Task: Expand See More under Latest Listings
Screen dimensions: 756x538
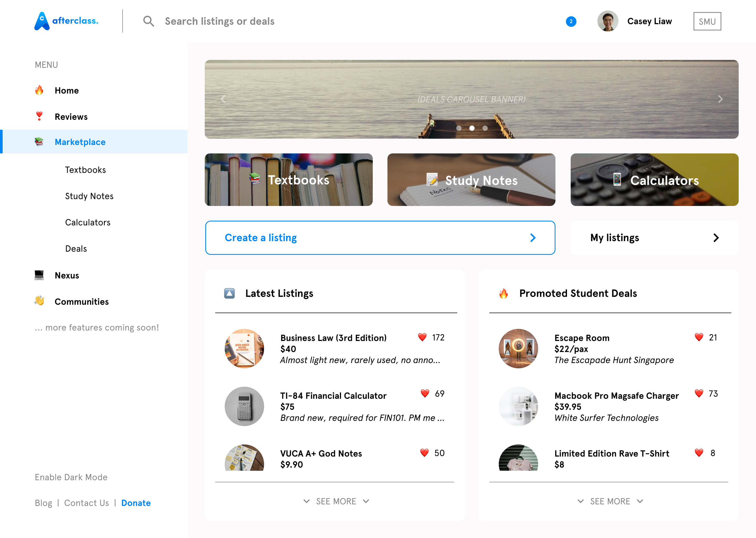Action: [x=336, y=501]
